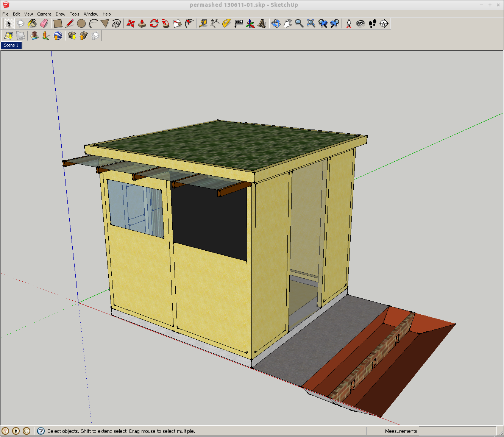Pick the Rotate tool
504x437 pixels.
154,23
